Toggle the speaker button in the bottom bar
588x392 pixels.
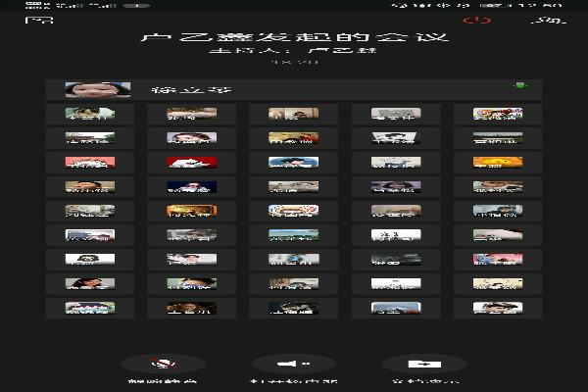294,365
